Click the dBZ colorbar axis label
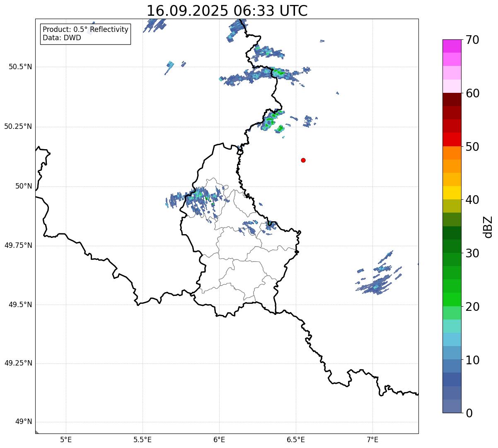 (x=488, y=226)
